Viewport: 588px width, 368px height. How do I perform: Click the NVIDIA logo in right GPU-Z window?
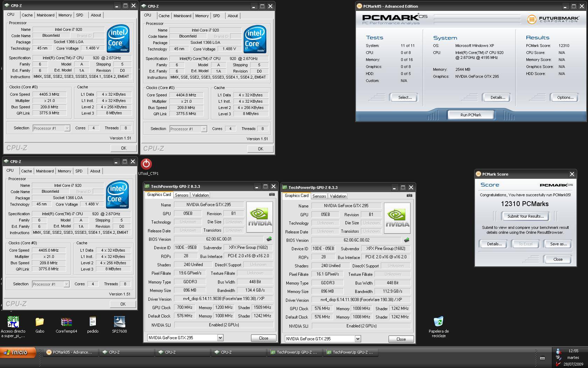pyautogui.click(x=397, y=218)
